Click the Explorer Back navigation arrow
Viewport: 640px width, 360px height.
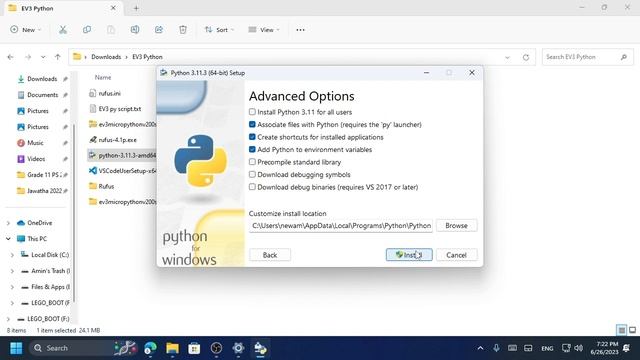tap(11, 57)
